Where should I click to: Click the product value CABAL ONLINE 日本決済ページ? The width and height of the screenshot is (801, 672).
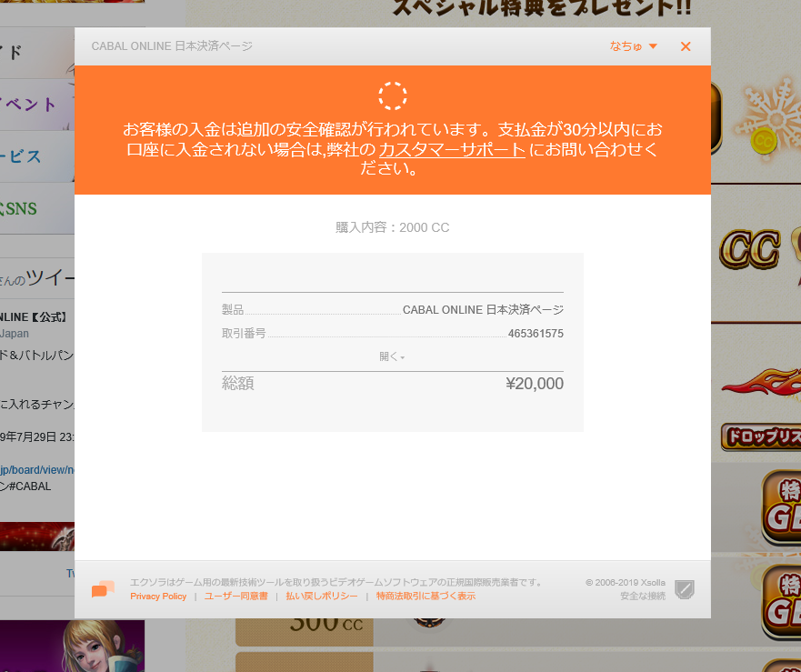483,310
